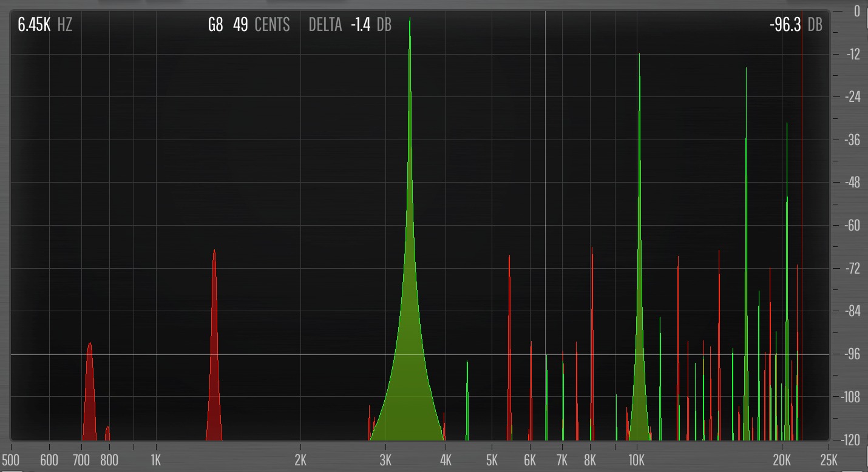This screenshot has width=868, height=472.
Task: Click the -84 dB scale label
Action: pos(853,311)
